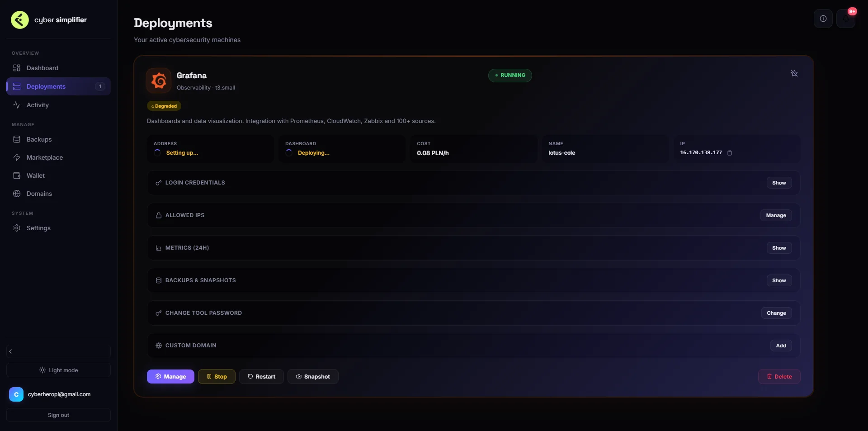Show the login credentials

pyautogui.click(x=779, y=183)
